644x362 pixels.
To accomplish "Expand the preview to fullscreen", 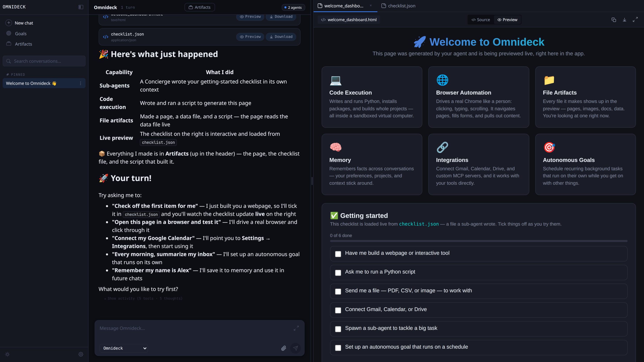I will click(635, 19).
